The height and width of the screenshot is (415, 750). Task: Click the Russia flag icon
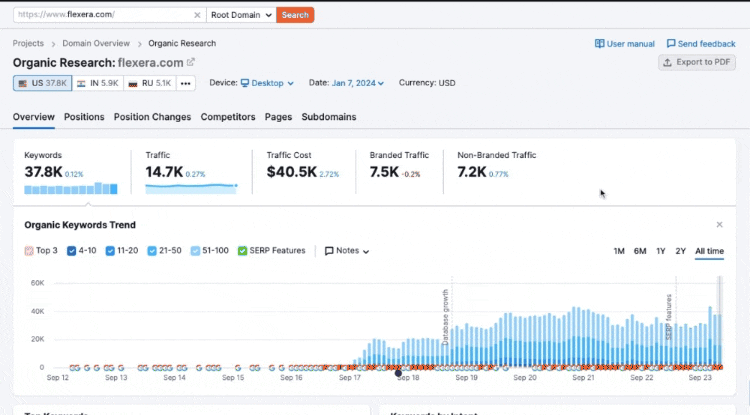(x=133, y=83)
